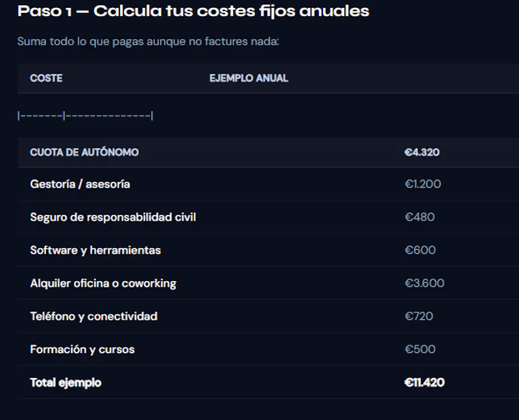The image size is (519, 420).
Task: Select the €480 amount
Action: point(420,217)
